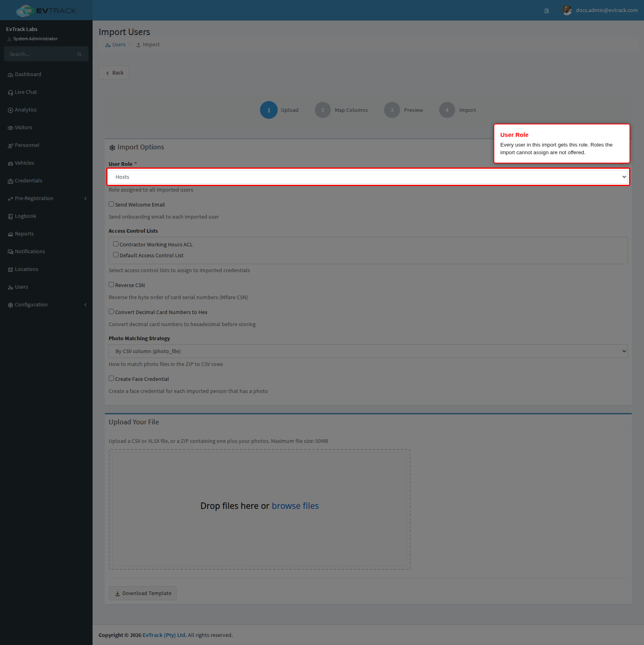
Task: Click the user avatar picture
Action: pyautogui.click(x=567, y=10)
